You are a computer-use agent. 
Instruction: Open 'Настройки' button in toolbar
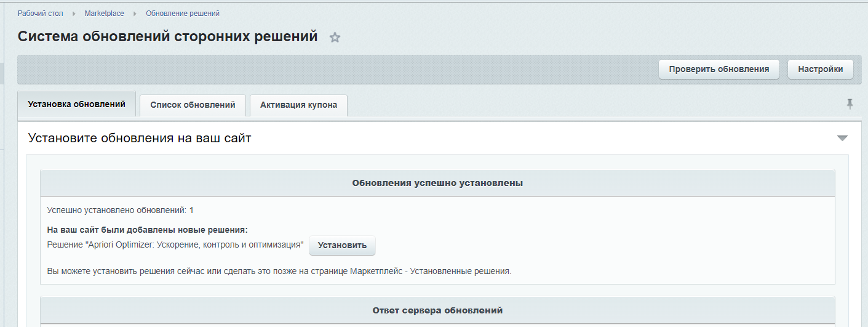pyautogui.click(x=820, y=69)
